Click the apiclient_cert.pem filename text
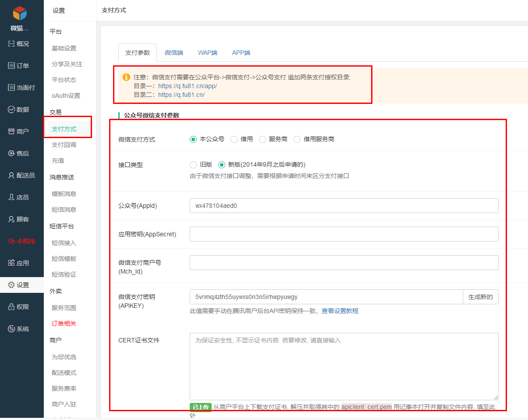Image resolution: width=528 pixels, height=420 pixels. 366,407
